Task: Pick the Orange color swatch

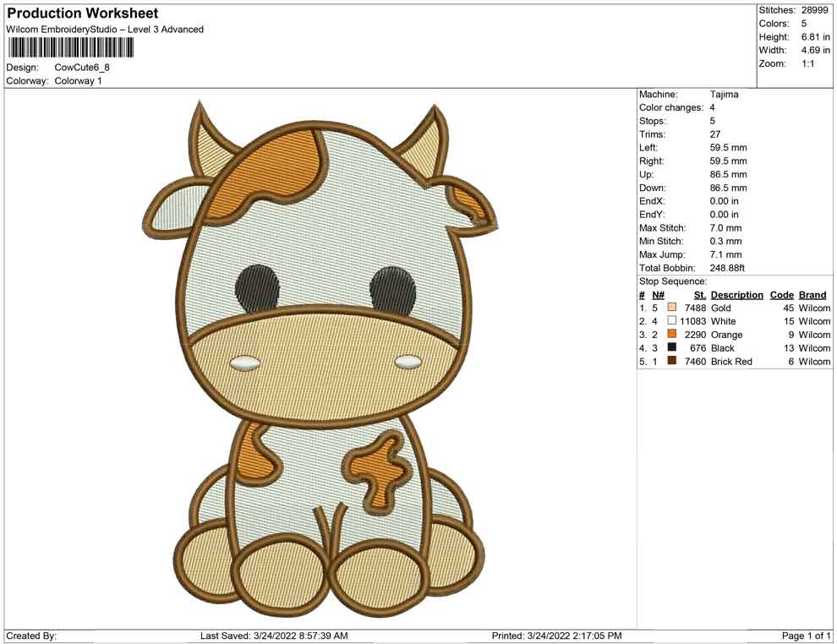Action: coord(672,335)
